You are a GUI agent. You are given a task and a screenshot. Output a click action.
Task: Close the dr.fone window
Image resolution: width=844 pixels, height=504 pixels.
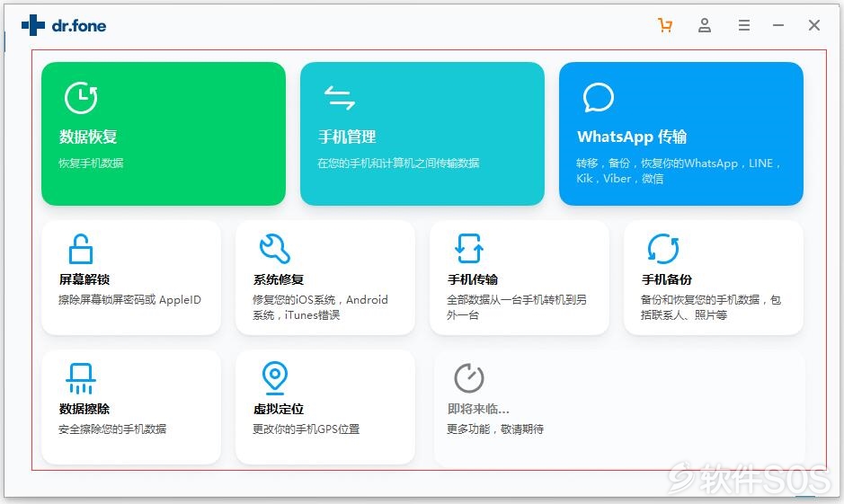[813, 25]
